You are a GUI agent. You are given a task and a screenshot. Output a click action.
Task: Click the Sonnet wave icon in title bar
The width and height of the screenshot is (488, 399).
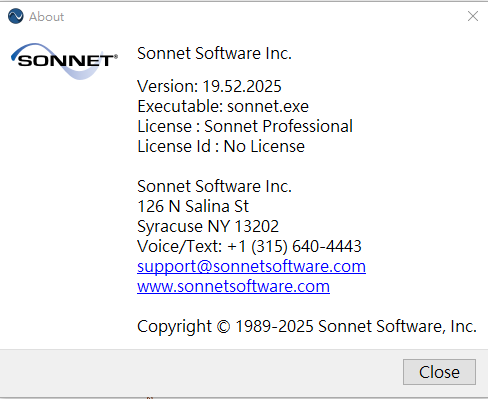(16, 16)
